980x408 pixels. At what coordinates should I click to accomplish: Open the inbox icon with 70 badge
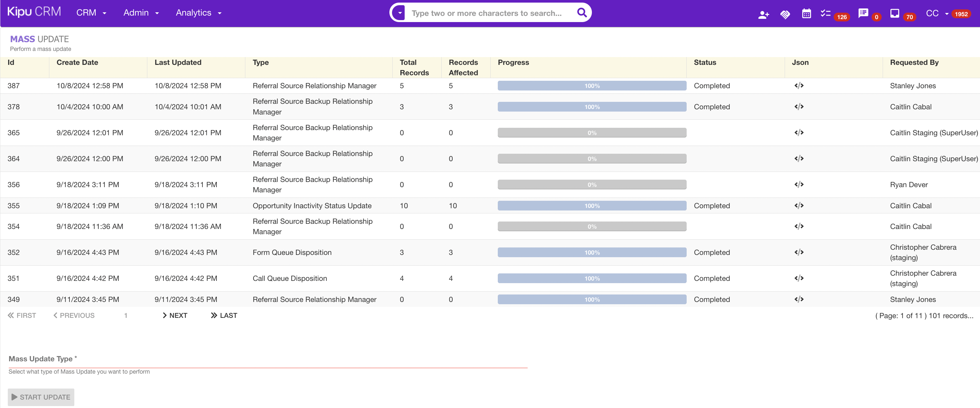click(x=895, y=14)
